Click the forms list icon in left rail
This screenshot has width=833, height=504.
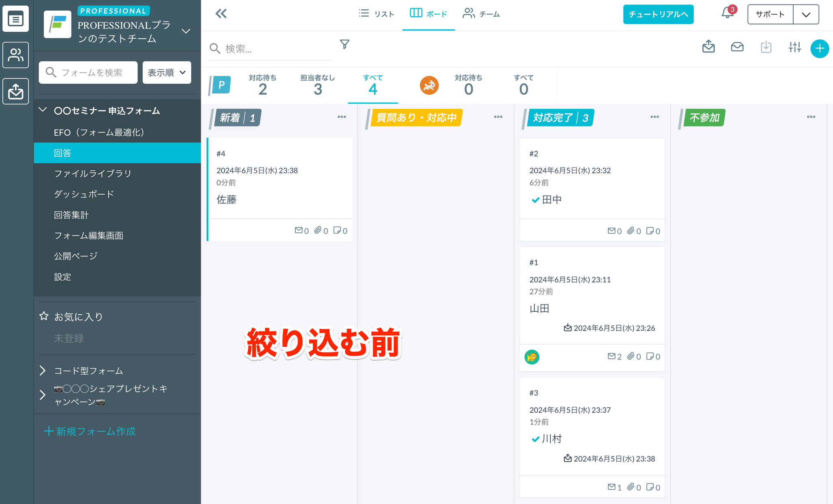[x=16, y=19]
